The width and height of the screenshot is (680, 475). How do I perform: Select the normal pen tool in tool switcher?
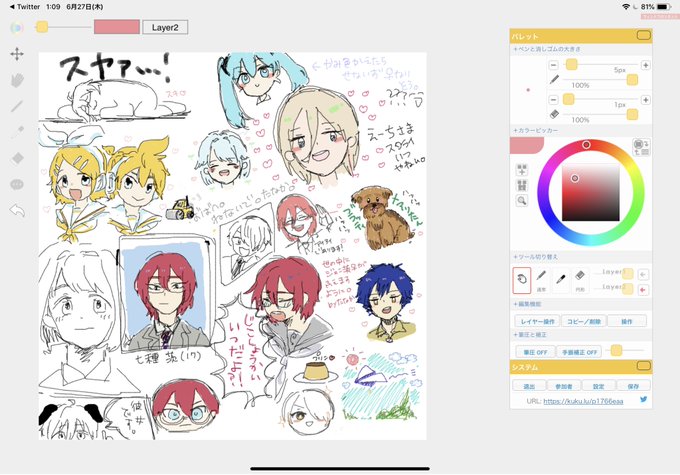tap(541, 280)
